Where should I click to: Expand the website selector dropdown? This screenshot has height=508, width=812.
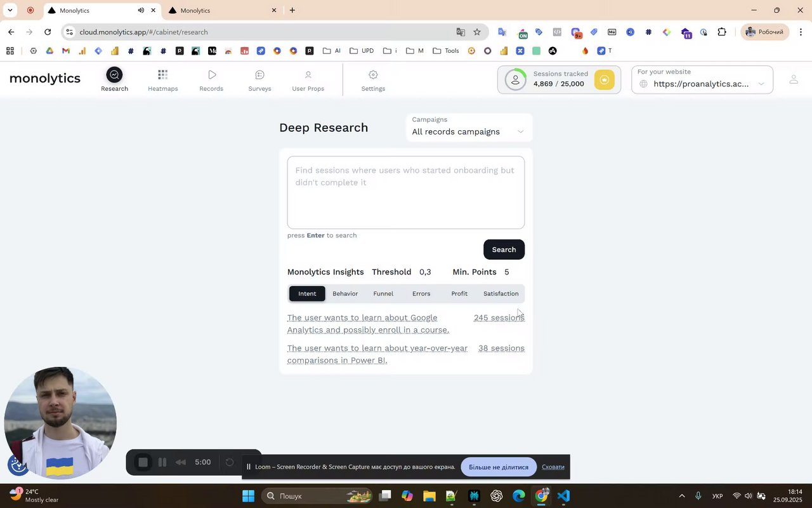click(702, 79)
